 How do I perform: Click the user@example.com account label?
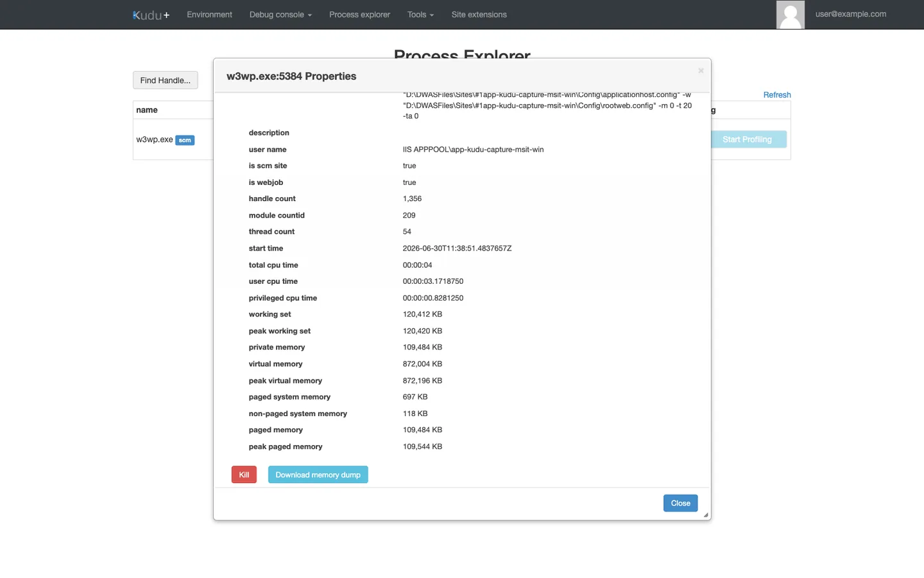coord(850,14)
